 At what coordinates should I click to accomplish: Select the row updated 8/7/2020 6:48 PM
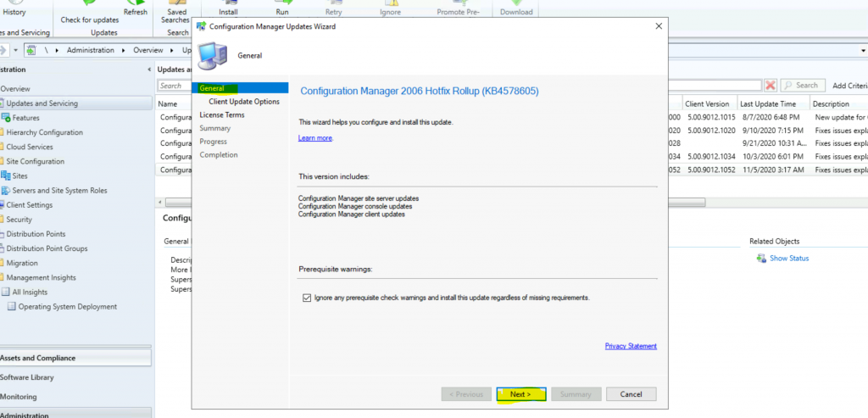513,117
